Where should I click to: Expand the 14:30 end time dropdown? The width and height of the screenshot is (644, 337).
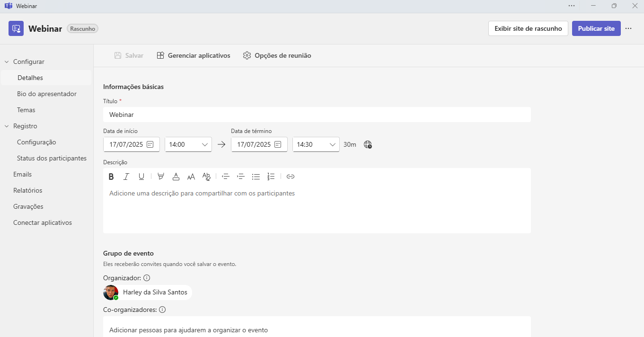click(316, 144)
